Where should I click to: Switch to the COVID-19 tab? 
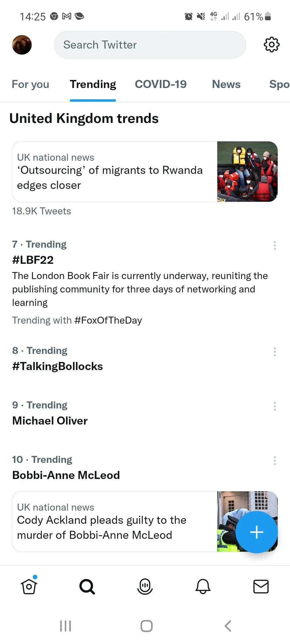(161, 84)
